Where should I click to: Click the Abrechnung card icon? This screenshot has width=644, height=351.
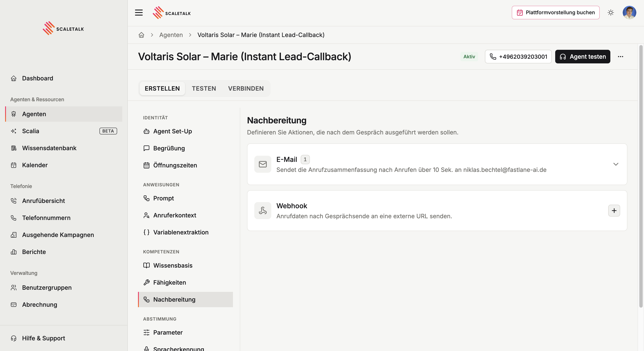[x=14, y=305]
